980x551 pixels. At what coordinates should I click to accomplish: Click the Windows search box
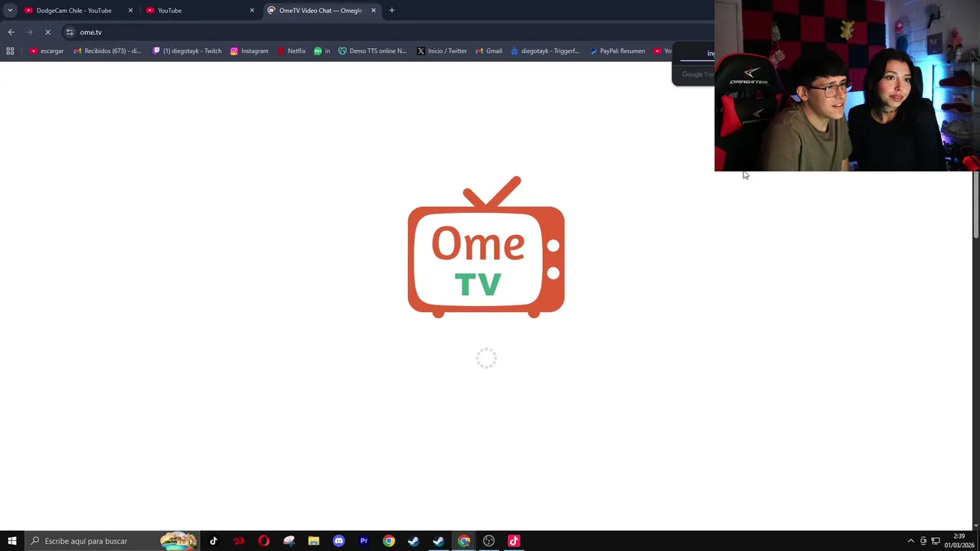click(x=112, y=541)
